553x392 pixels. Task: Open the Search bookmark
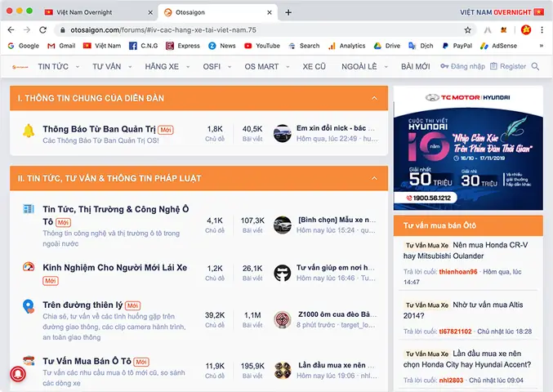click(x=304, y=46)
